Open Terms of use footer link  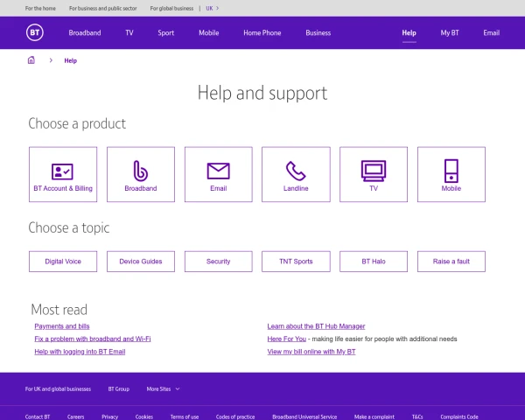[x=185, y=416]
